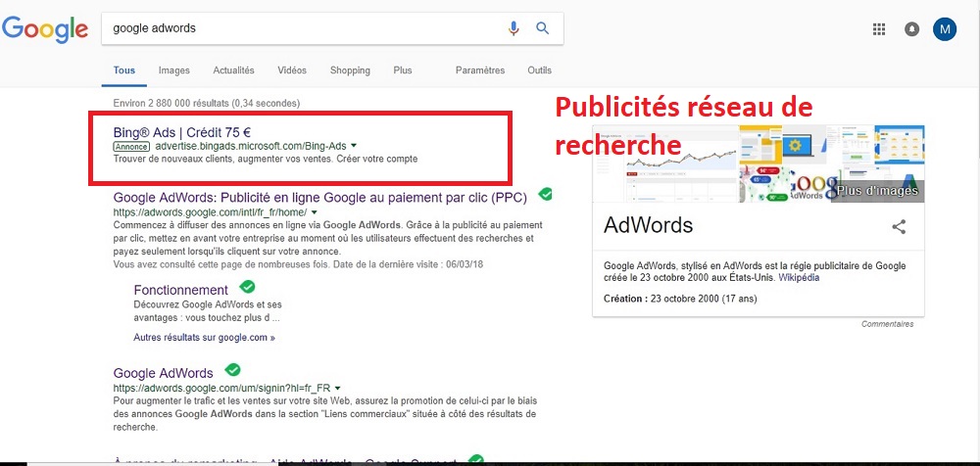Open the Outils search tools menu
This screenshot has width=980, height=466.
539,70
